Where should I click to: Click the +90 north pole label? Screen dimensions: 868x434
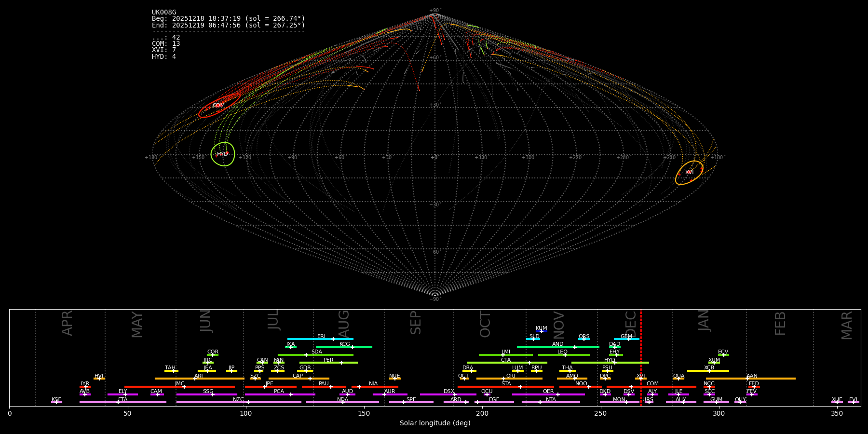(x=434, y=11)
